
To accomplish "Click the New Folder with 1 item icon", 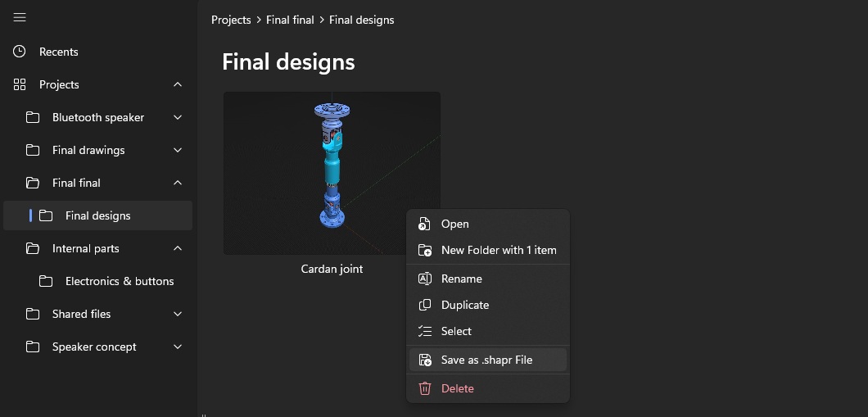I will pyautogui.click(x=425, y=251).
